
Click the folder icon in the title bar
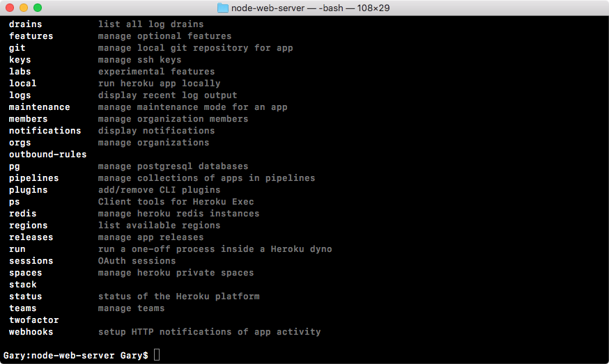coord(222,8)
